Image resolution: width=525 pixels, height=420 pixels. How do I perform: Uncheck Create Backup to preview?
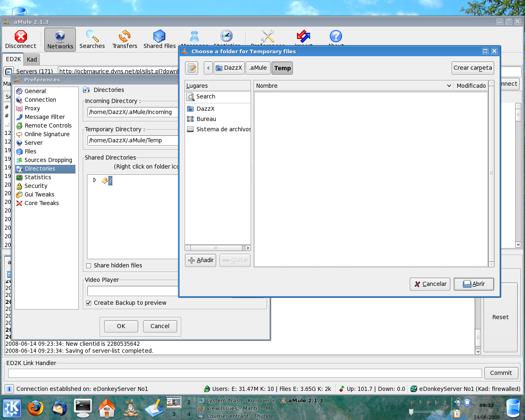[89, 303]
